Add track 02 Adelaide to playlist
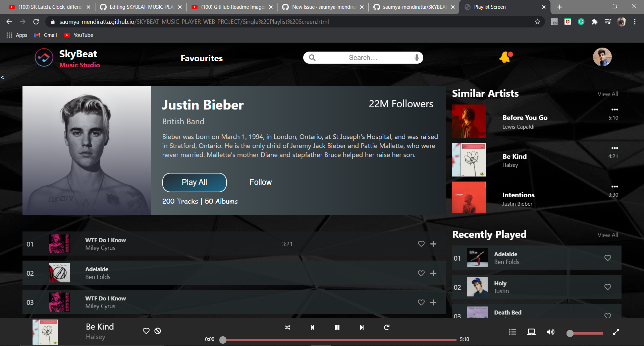 coord(433,273)
